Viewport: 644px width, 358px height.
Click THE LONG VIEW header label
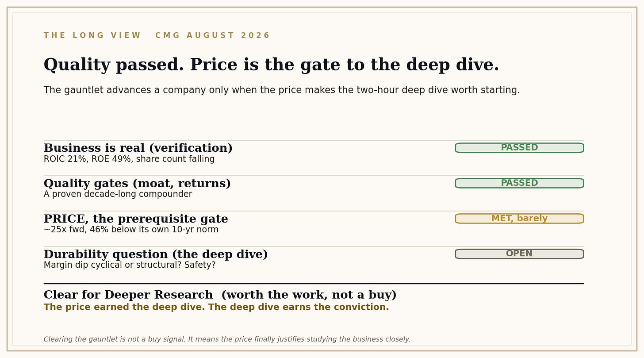click(x=92, y=35)
